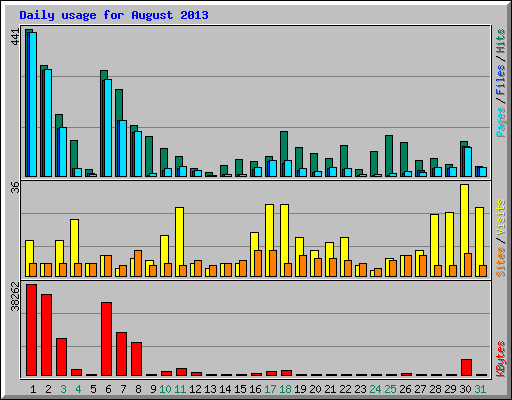Click the cyan Pages bar for day 6
The height and width of the screenshot is (400, 512).
[x=108, y=128]
